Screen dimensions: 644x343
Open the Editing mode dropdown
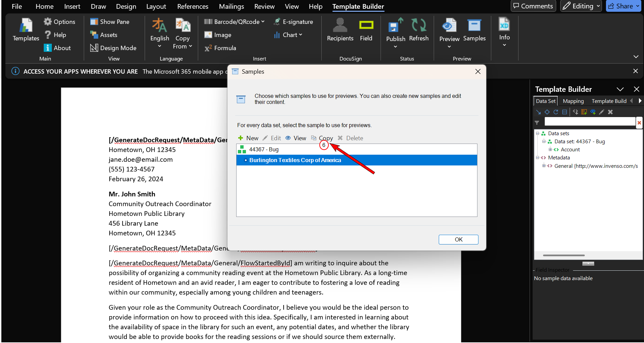pyautogui.click(x=581, y=6)
